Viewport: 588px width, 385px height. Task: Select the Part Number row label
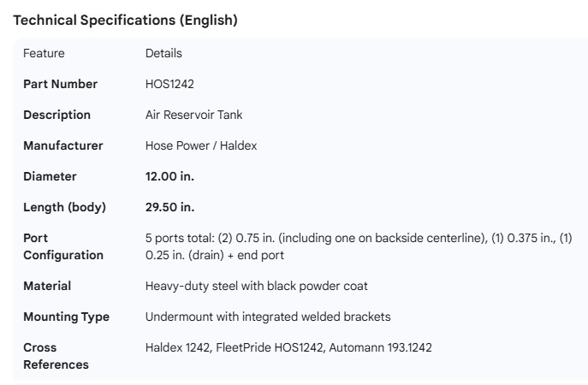60,84
